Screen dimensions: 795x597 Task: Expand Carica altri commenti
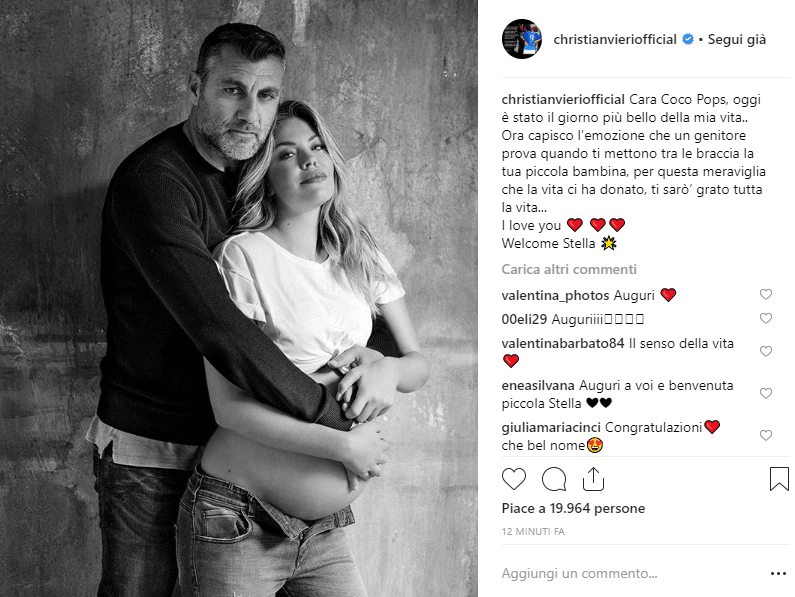coord(569,269)
